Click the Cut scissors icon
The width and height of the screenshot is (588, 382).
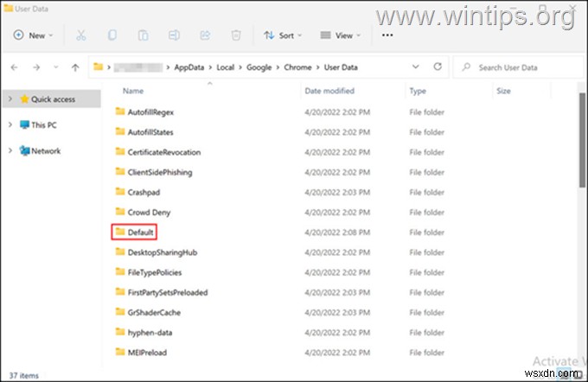coord(81,35)
